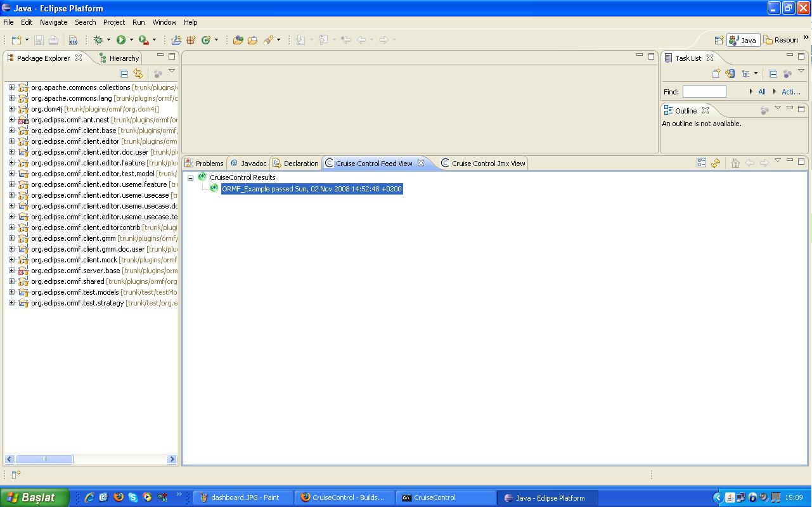Screen dimensions: 812x507
Task: Close the Task List view tab
Action: click(710, 58)
